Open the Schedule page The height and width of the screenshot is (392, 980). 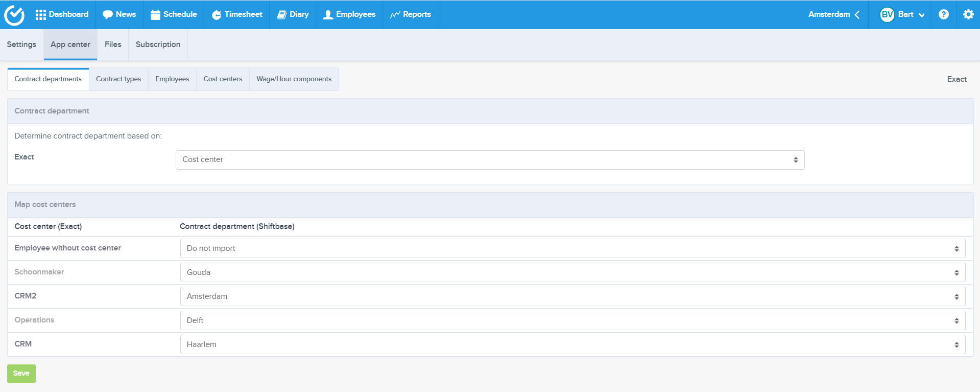click(x=174, y=14)
